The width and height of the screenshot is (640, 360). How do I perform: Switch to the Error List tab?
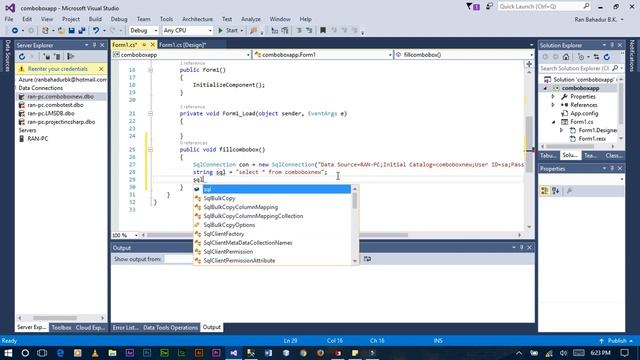point(125,327)
